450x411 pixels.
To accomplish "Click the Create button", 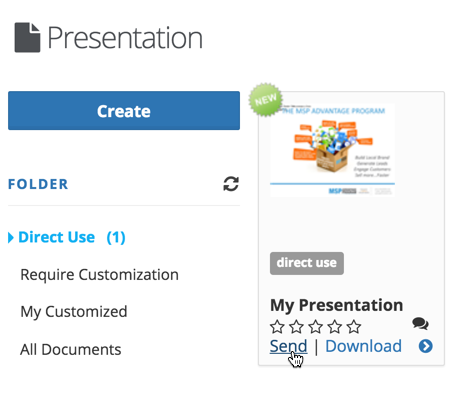I will pyautogui.click(x=124, y=110).
